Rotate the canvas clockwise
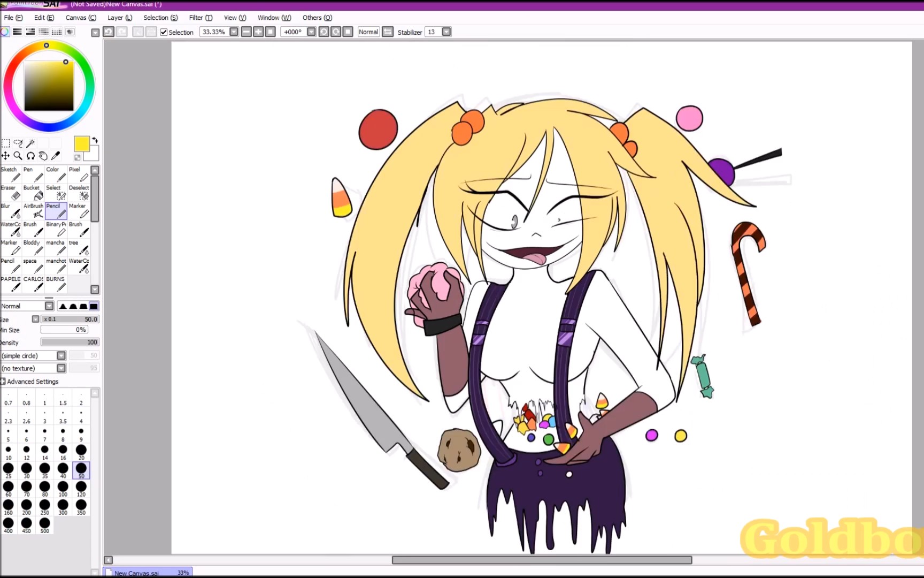The width and height of the screenshot is (924, 578). pyautogui.click(x=336, y=32)
